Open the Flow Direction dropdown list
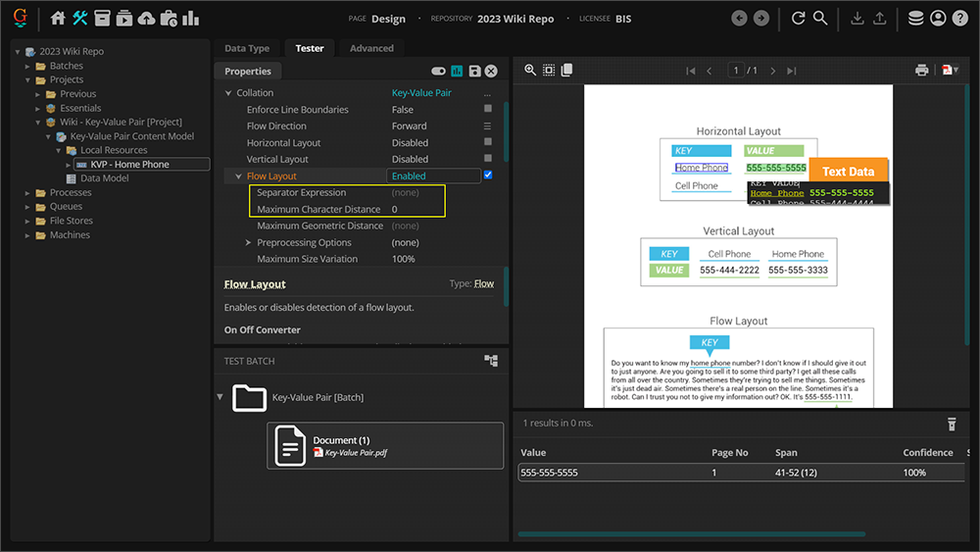This screenshot has width=980, height=552. click(488, 125)
